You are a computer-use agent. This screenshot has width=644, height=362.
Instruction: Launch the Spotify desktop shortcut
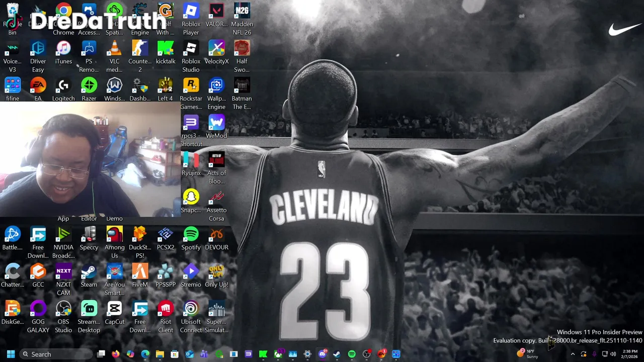[x=191, y=238]
